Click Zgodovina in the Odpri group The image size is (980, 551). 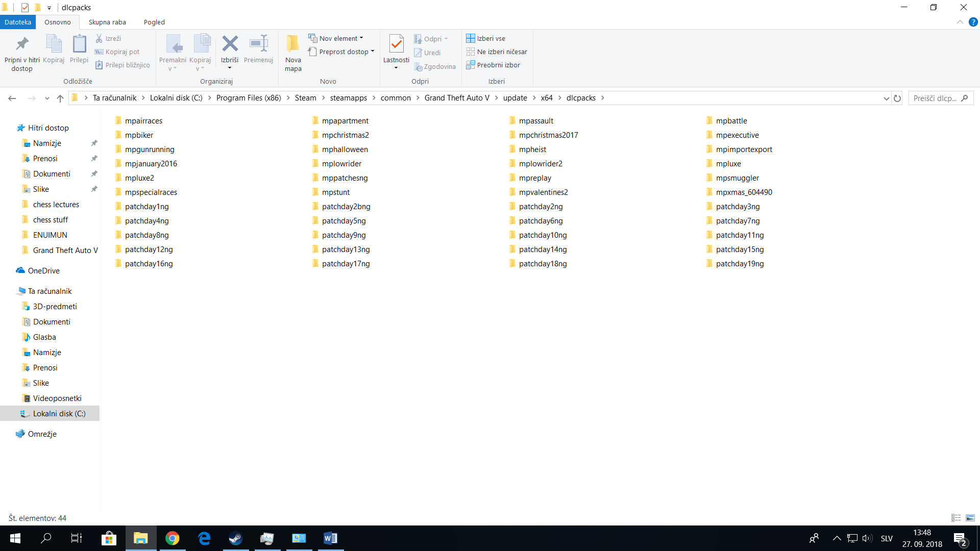tap(435, 66)
